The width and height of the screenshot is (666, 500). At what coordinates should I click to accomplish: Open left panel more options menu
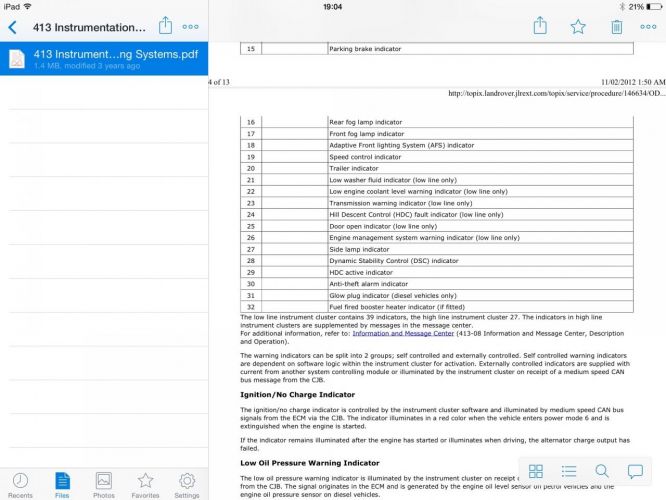(190, 27)
